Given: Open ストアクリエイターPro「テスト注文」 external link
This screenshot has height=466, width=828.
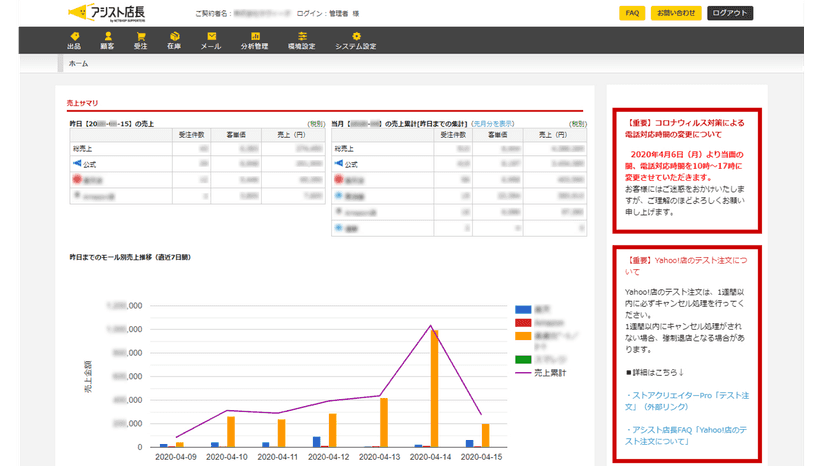Looking at the screenshot, I should (x=687, y=401).
